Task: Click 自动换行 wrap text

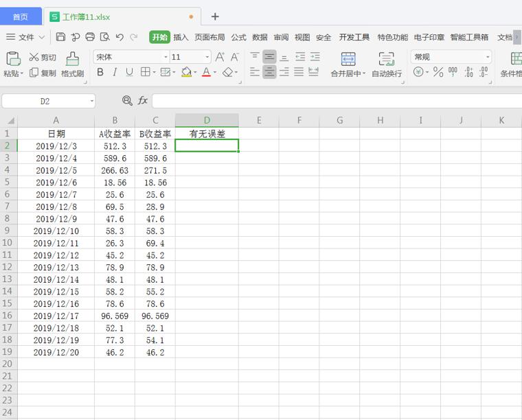Action: pos(387,65)
